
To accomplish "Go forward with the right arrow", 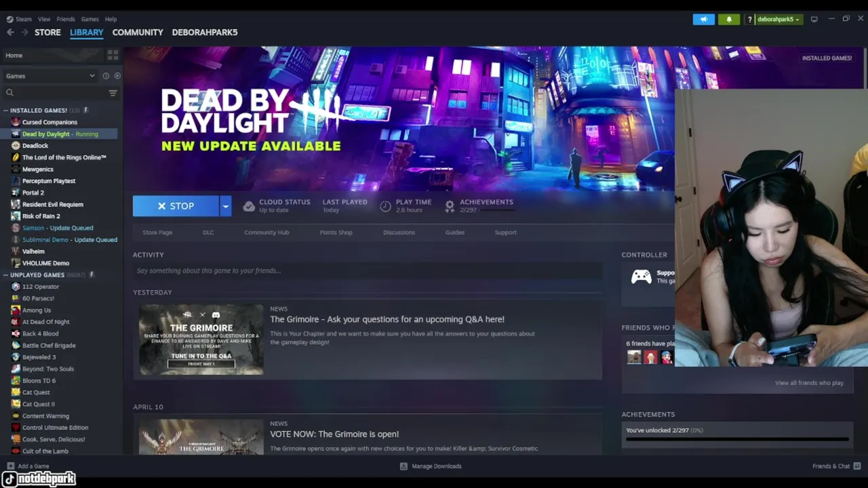I will click(24, 32).
